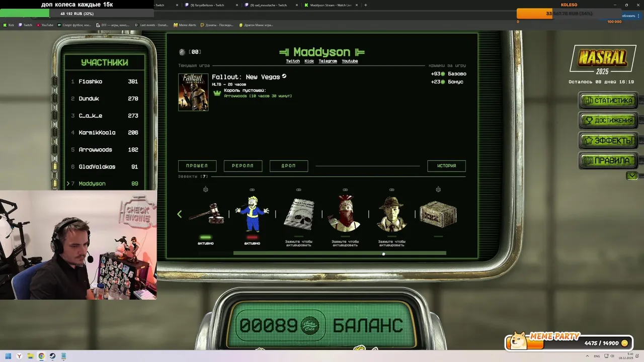The height and width of the screenshot is (362, 644).
Task: Toggle red active indicator under Vault Boy
Action: click(252, 237)
